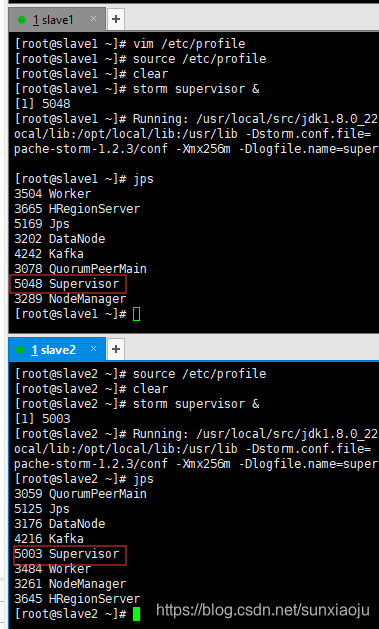Click '5003 Supervisor' in slave2 output
This screenshot has height=629, width=379.
[67, 554]
